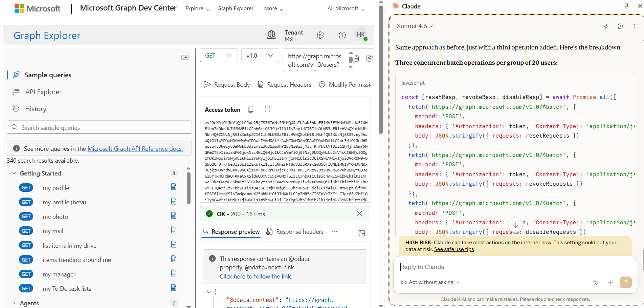Send the message to Claude
Screen dimensions: 644x308
click(626, 282)
